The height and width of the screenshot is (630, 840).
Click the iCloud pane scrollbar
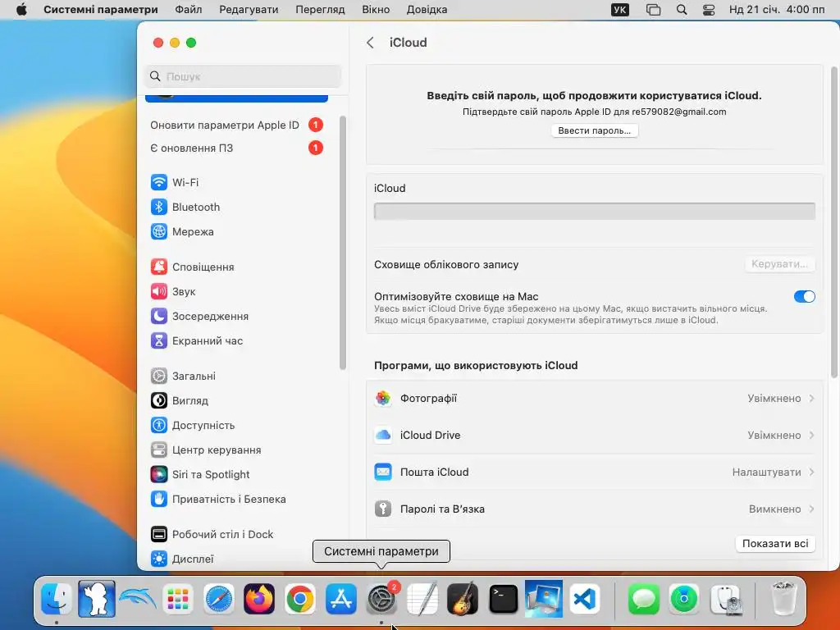point(834,221)
